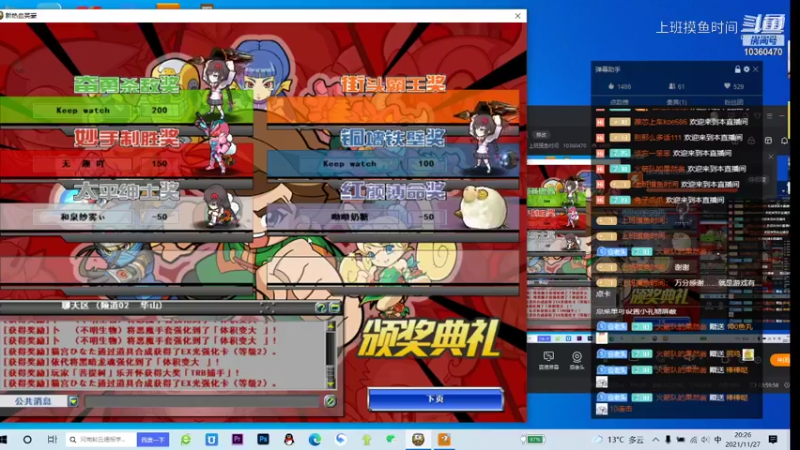
Task: Click Keep watch name in 铜墙铁壁奖 row
Action: [349, 164]
